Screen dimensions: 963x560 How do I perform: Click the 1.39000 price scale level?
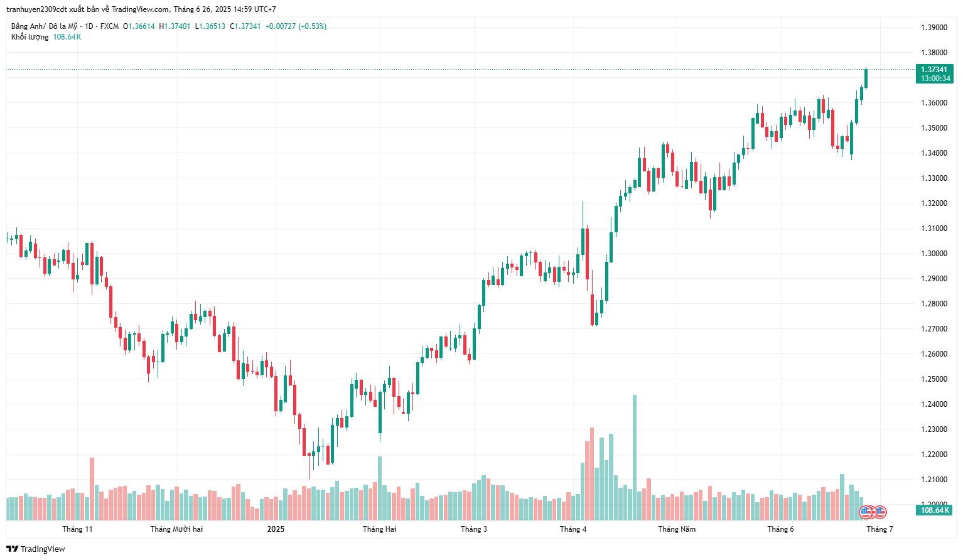[x=934, y=28]
